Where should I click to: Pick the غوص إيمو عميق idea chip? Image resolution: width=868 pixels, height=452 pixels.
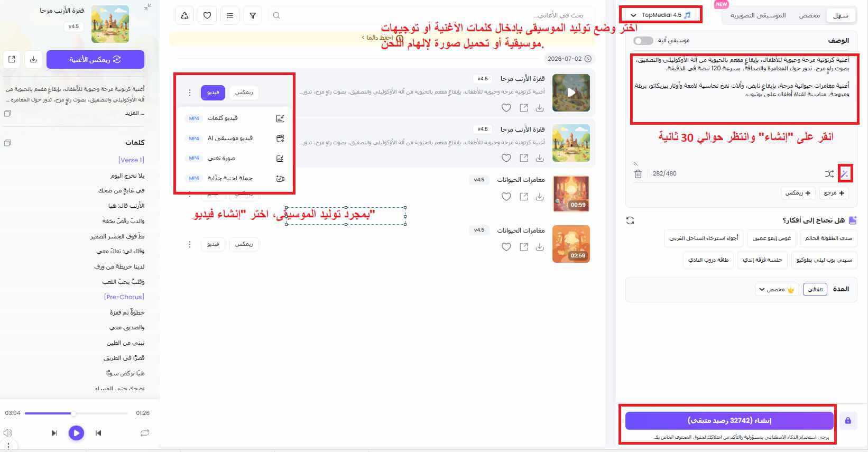tap(772, 238)
